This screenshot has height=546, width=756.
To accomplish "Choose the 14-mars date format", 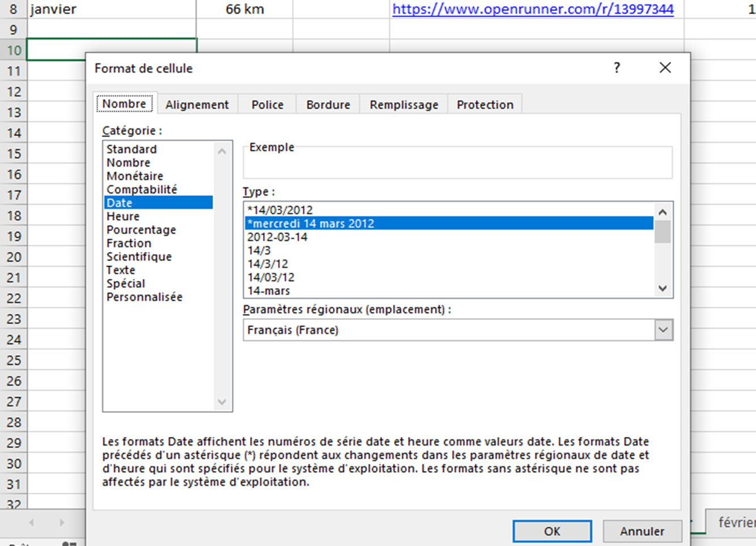I will click(x=269, y=291).
